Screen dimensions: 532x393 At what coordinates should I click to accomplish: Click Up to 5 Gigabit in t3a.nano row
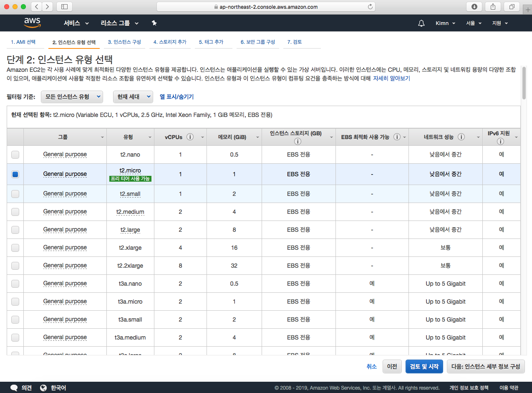446,284
